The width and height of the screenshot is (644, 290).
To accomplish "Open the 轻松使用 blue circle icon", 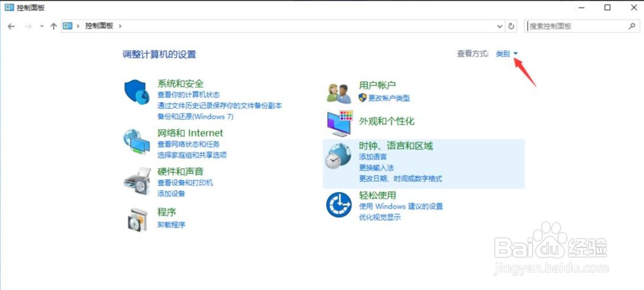I will point(339,205).
